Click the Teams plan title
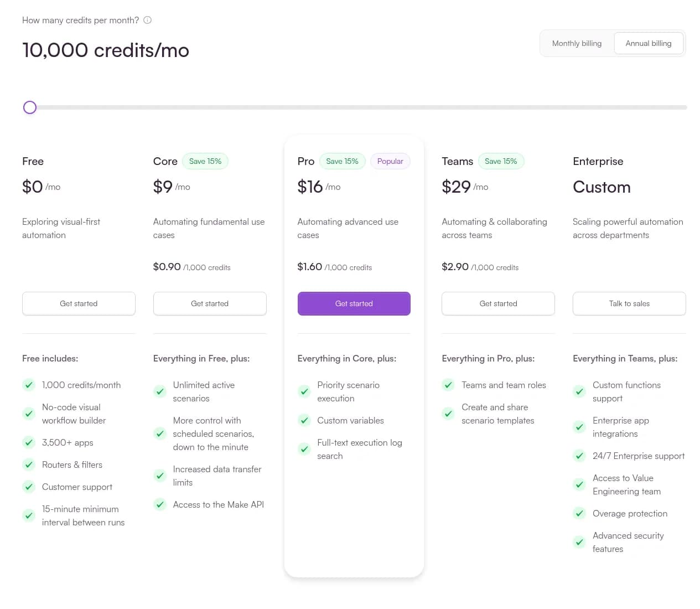 tap(458, 161)
